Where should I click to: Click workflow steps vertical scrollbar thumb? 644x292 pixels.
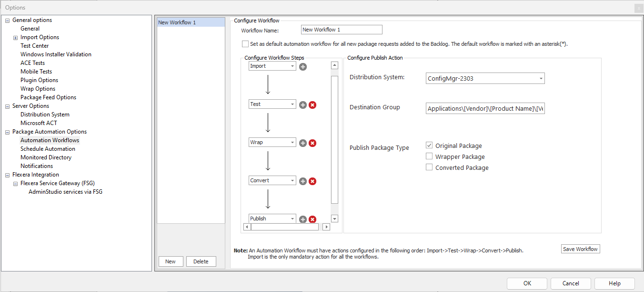334,139
